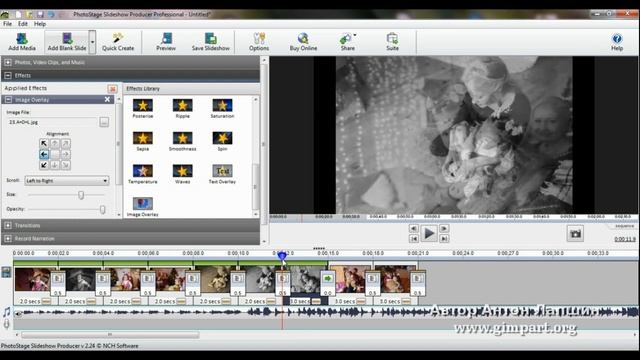Delete all applied effects using red button
640x360 pixels.
click(x=112, y=89)
